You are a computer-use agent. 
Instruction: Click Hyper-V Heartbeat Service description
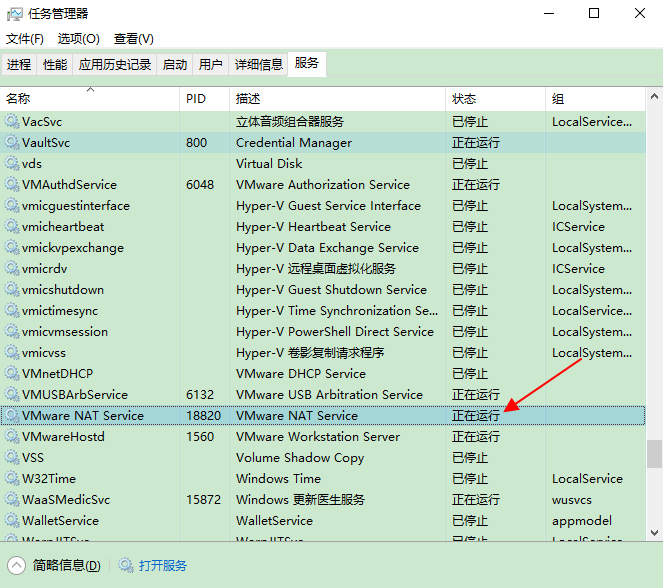313,227
